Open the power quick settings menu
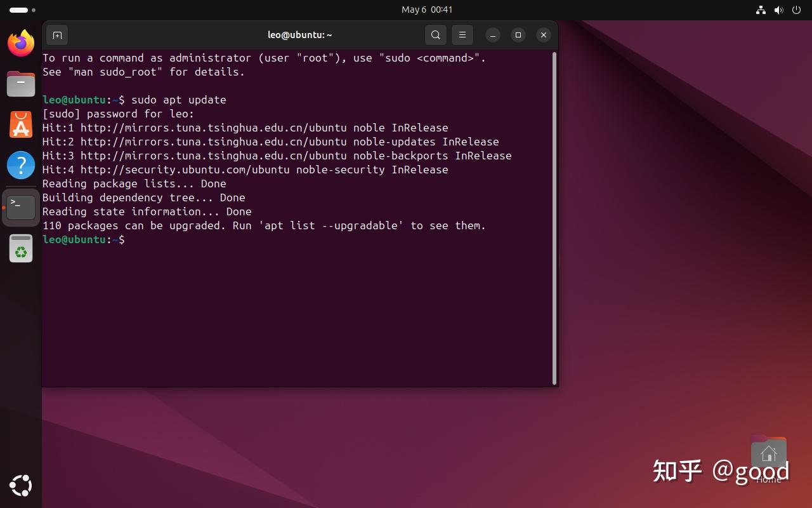The width and height of the screenshot is (812, 508). [x=796, y=10]
